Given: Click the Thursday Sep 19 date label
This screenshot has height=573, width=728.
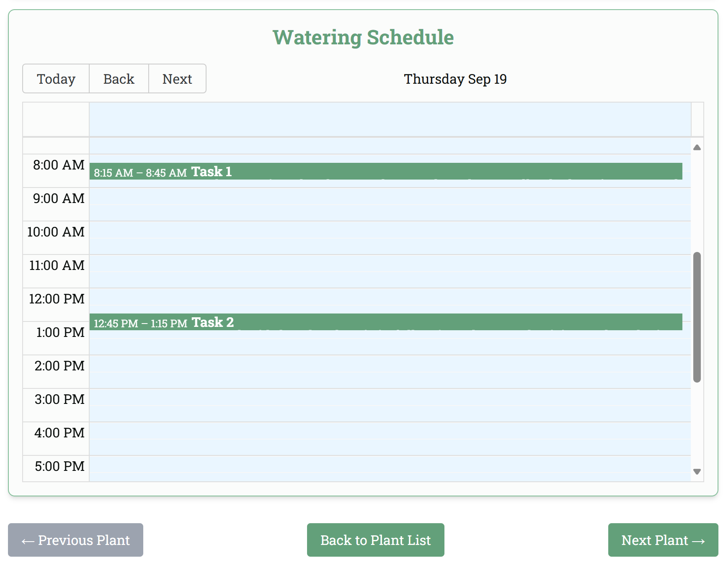Looking at the screenshot, I should [x=455, y=79].
